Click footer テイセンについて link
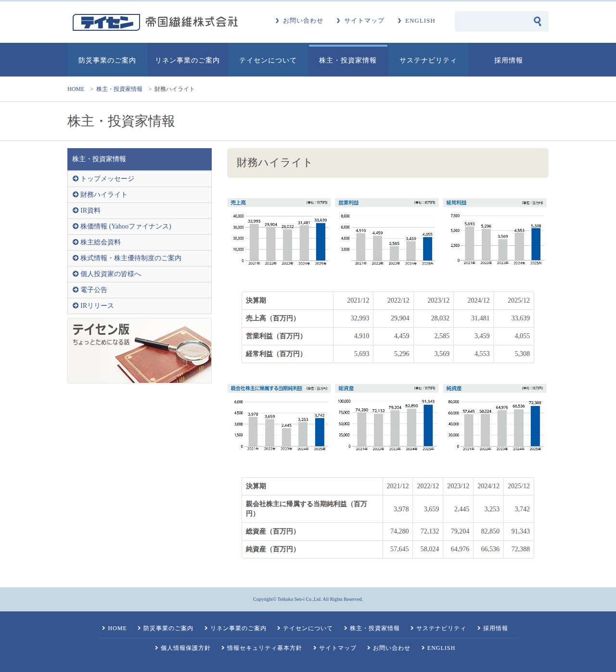 point(305,628)
